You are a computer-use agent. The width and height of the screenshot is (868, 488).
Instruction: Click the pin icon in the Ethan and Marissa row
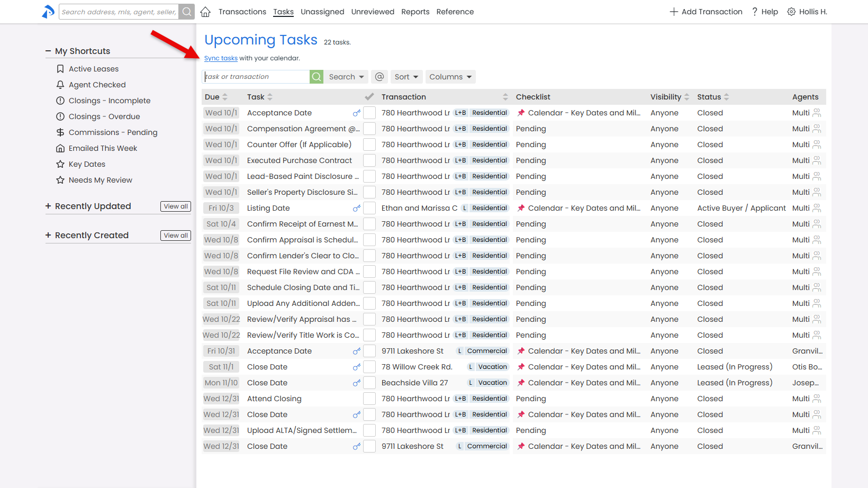(521, 208)
